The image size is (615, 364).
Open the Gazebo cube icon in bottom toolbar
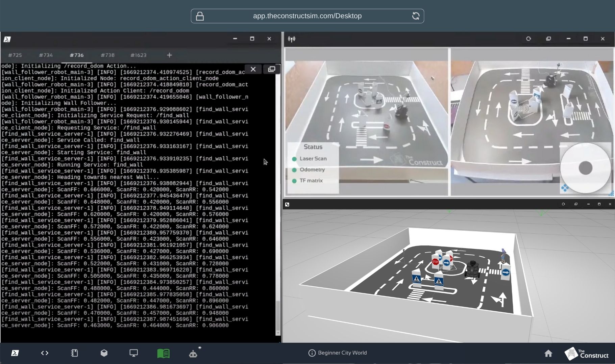tap(104, 353)
